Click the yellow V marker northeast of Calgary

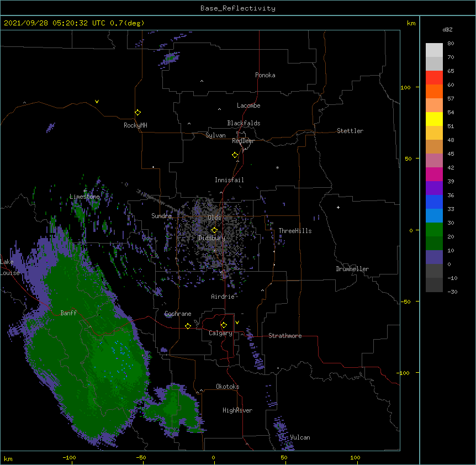(x=237, y=323)
